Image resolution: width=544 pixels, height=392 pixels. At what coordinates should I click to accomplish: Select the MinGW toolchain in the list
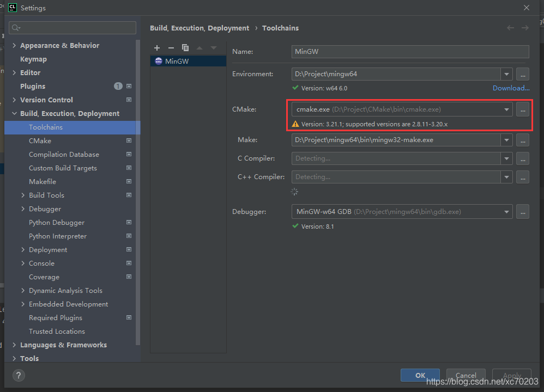click(177, 62)
